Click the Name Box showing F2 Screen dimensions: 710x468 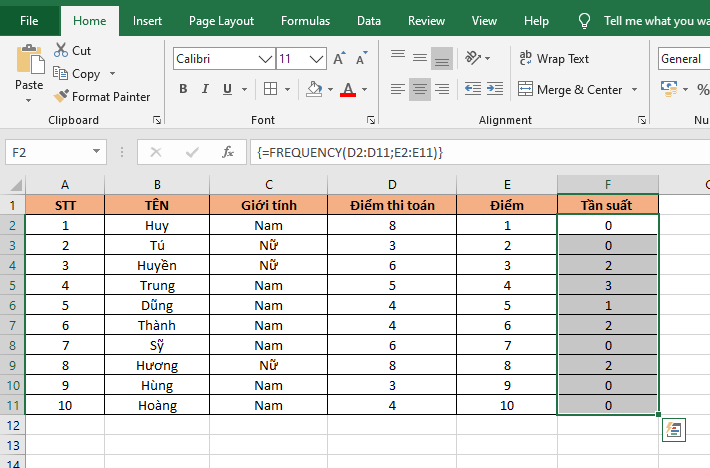coord(55,152)
